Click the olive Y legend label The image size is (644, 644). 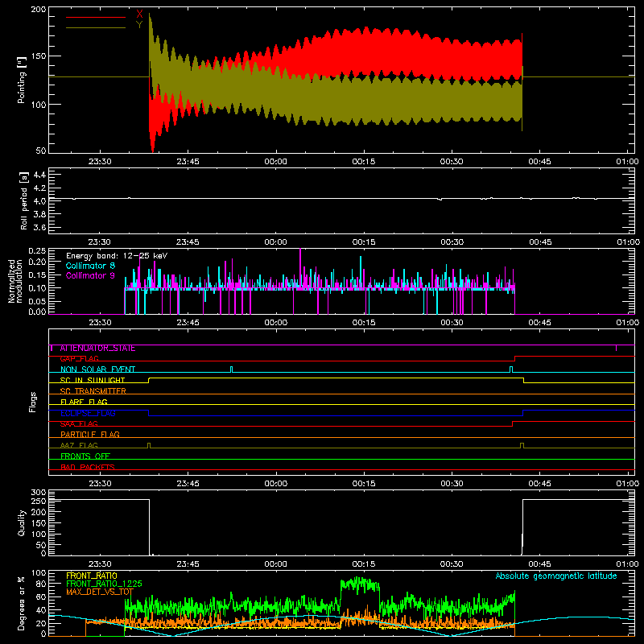pyautogui.click(x=139, y=25)
